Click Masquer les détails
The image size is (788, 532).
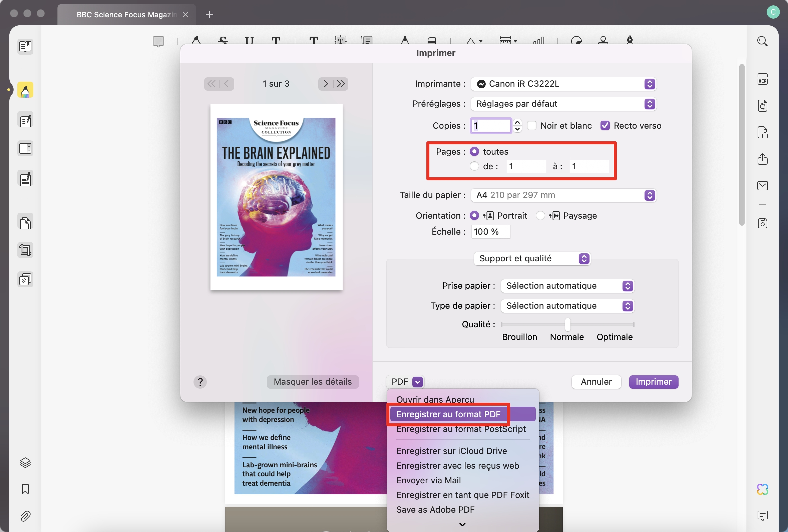312,382
